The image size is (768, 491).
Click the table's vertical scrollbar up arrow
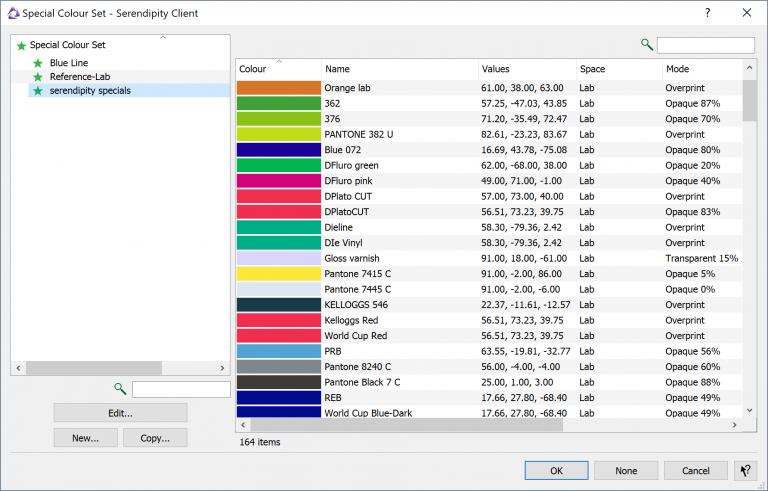pos(749,68)
